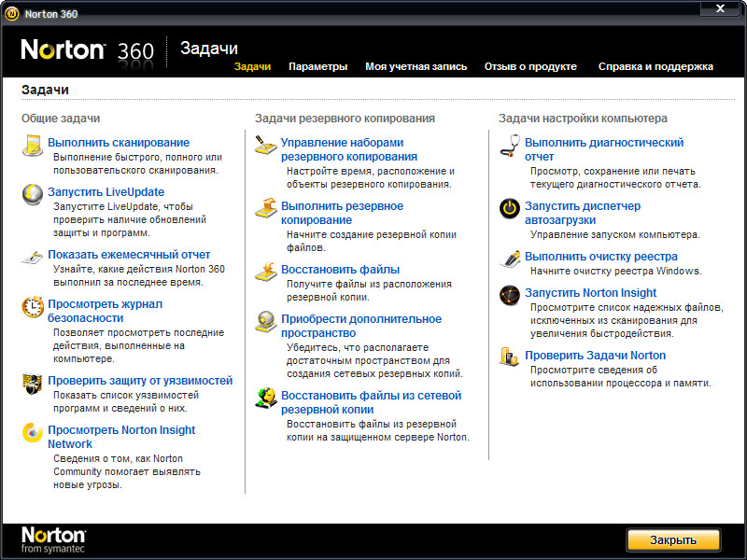Click the Общие задачи column heading
The image size is (747, 560).
tap(61, 119)
